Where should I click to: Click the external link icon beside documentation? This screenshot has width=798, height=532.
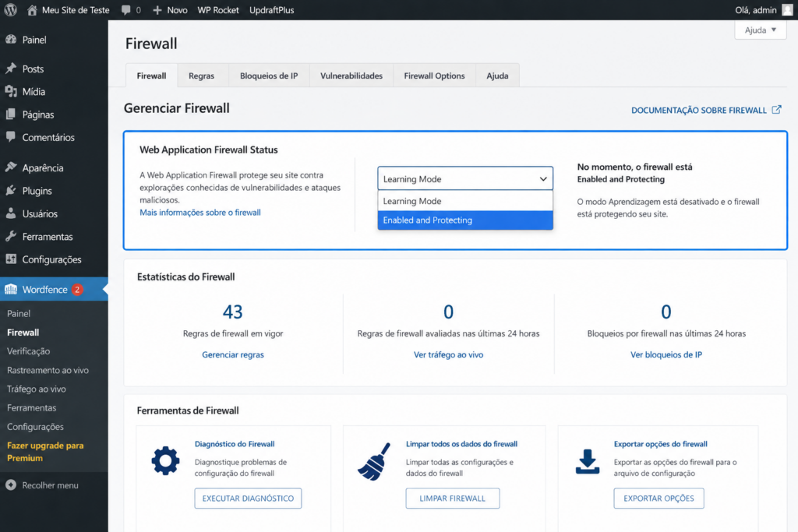(x=776, y=109)
